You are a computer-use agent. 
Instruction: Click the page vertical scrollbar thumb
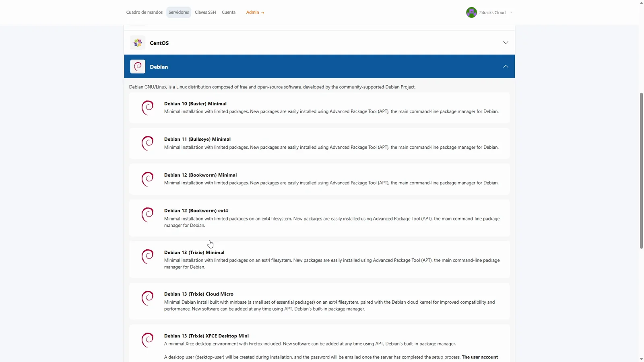(642, 171)
